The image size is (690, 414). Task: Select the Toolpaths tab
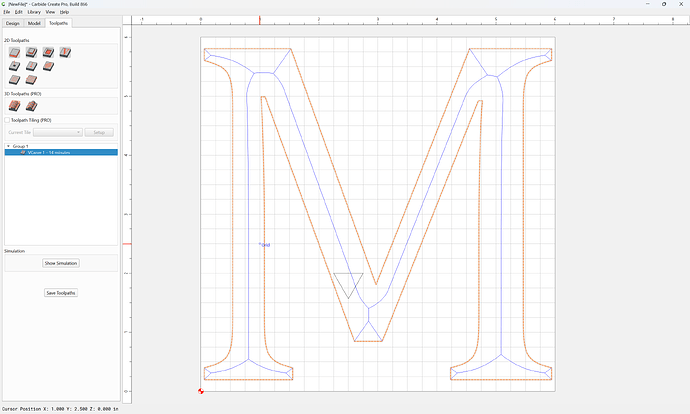click(58, 23)
